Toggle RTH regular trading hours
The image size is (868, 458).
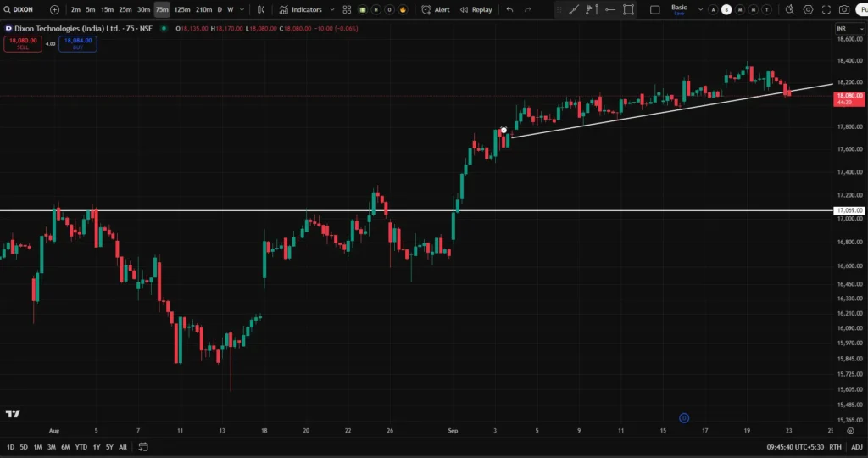click(836, 447)
